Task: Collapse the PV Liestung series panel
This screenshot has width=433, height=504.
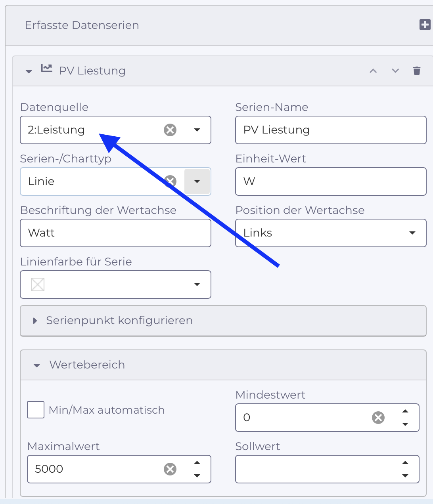Action: point(29,71)
